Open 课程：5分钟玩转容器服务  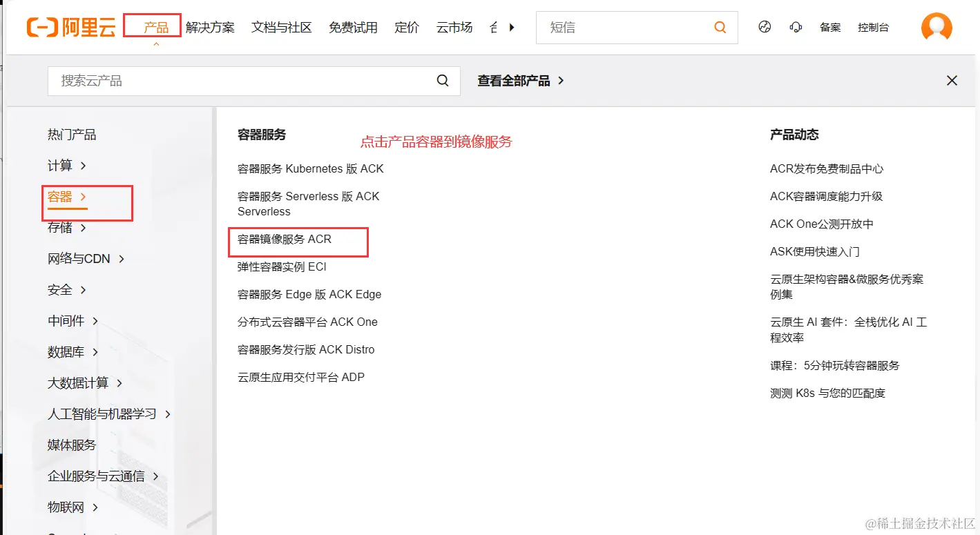[x=835, y=365]
